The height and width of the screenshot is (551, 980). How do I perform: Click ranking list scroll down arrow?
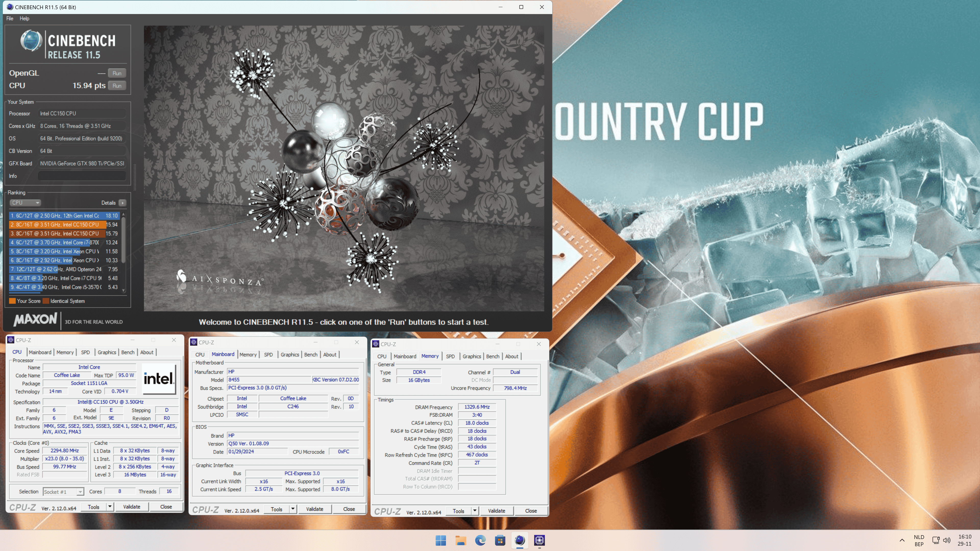[x=123, y=291]
